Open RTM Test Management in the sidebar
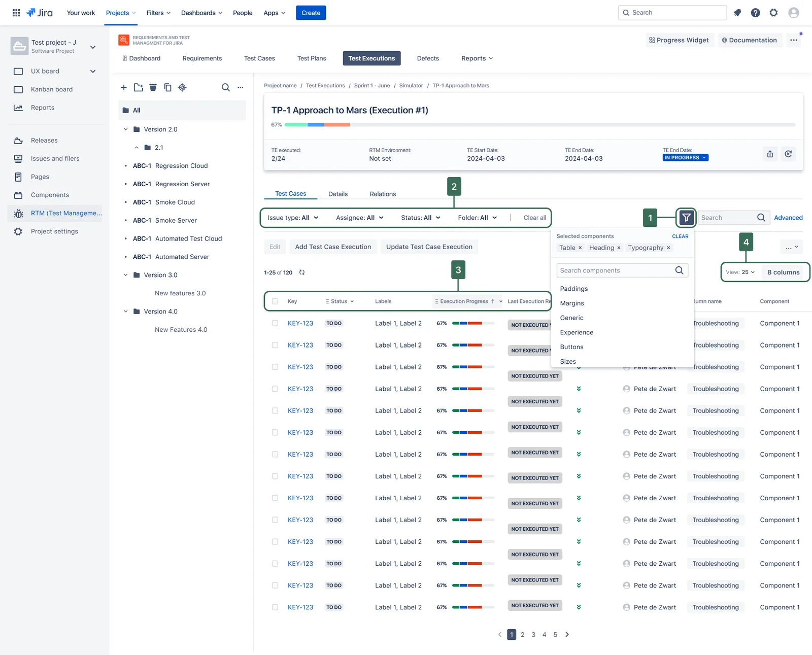The height and width of the screenshot is (655, 812). [55, 213]
